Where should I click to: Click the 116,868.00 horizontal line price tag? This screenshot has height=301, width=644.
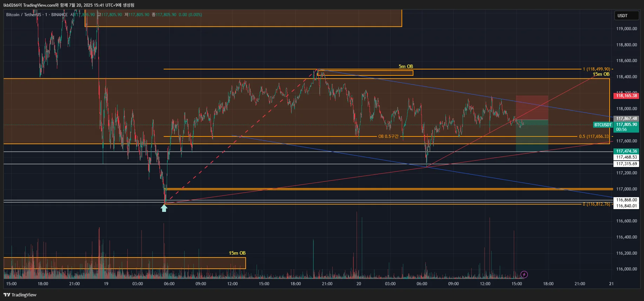626,200
